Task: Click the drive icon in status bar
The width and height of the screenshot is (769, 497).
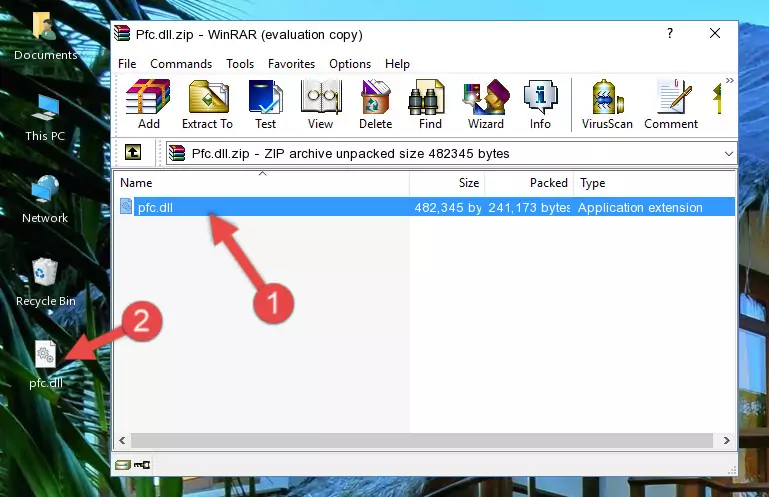Action: [x=123, y=465]
